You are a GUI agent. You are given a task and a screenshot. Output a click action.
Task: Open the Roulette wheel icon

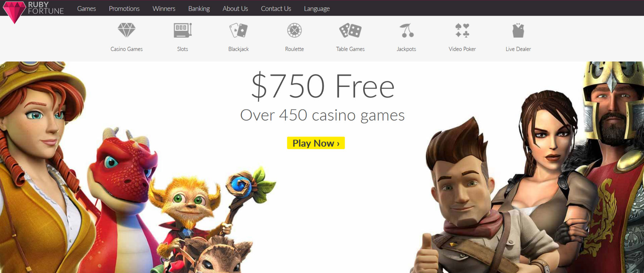point(294,30)
